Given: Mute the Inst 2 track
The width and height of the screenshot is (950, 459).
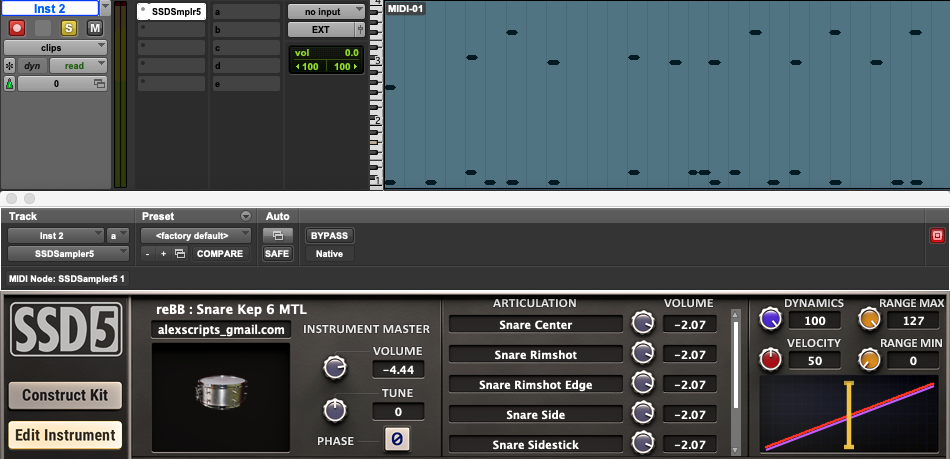Looking at the screenshot, I should pyautogui.click(x=95, y=28).
